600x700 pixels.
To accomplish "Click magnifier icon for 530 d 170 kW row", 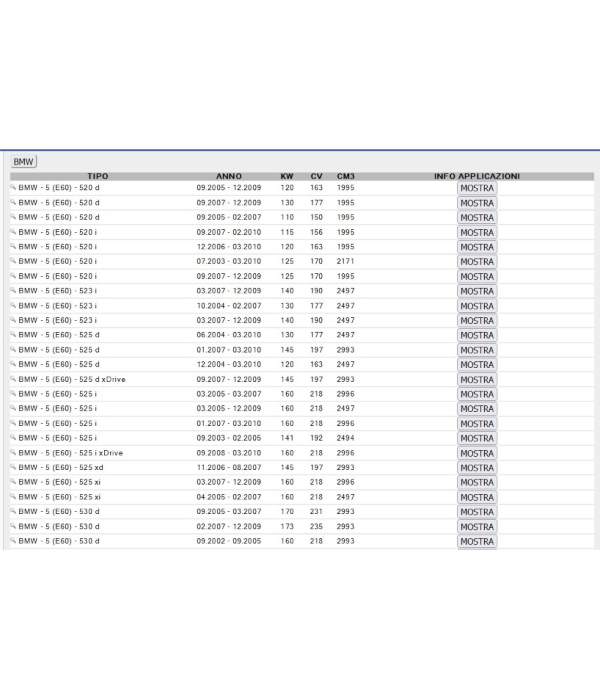I will 13,511.
